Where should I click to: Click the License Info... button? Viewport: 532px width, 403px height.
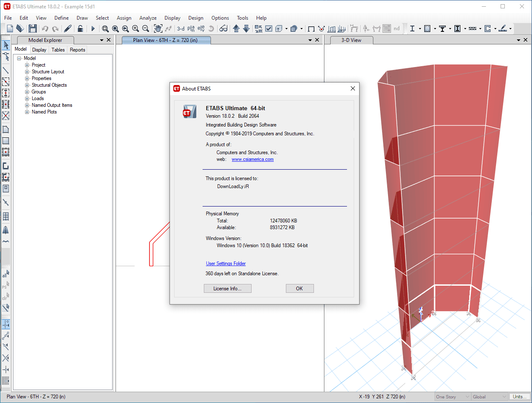pos(227,289)
